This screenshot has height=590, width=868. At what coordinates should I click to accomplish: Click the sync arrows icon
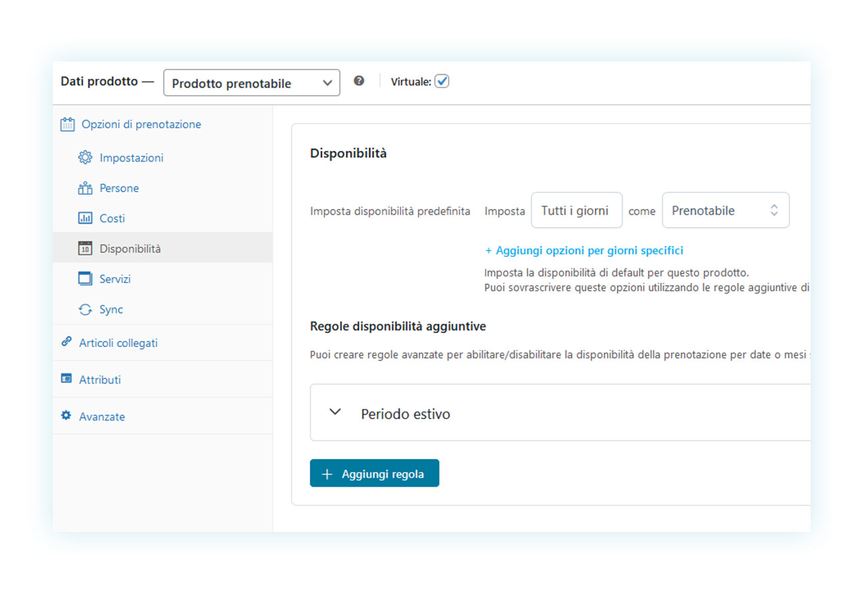[85, 310]
